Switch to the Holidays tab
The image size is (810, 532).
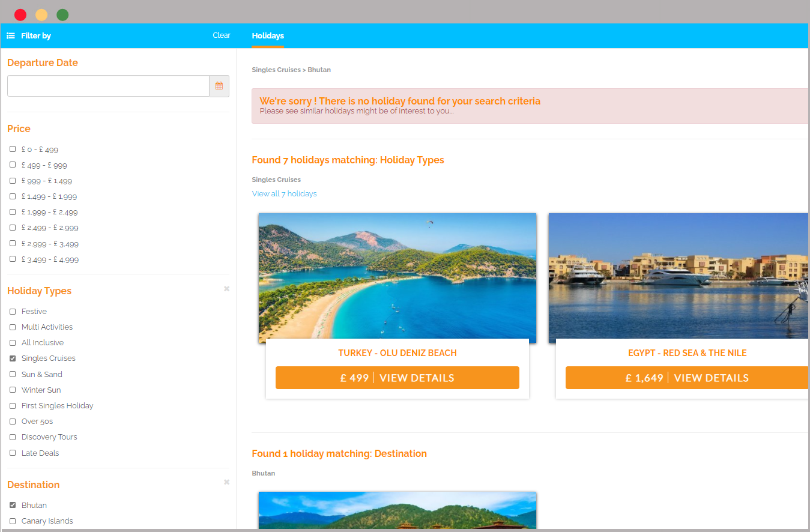(x=268, y=36)
